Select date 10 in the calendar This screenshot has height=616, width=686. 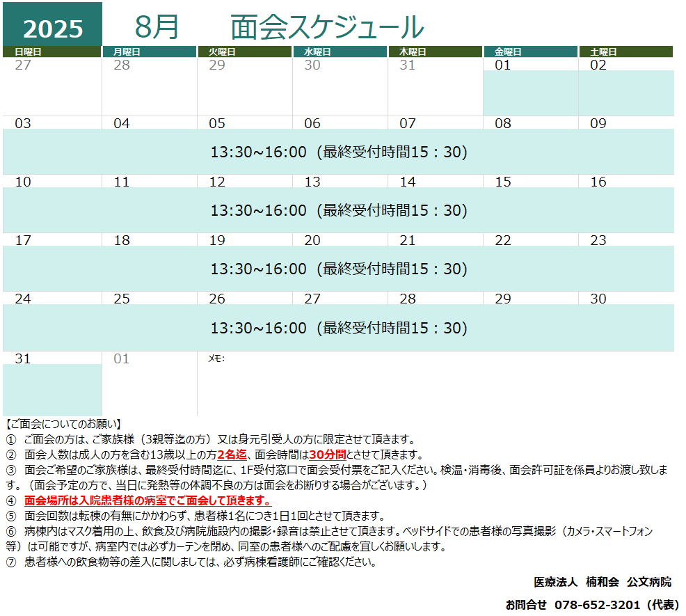[23, 182]
